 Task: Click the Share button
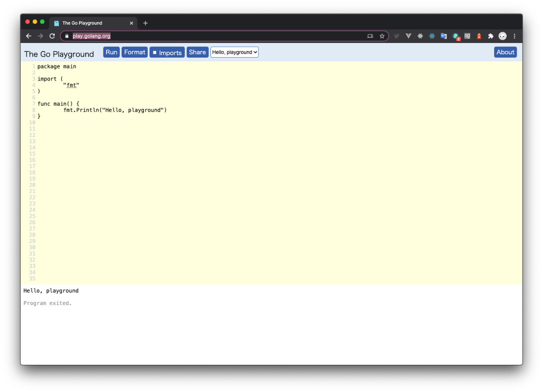pyautogui.click(x=197, y=52)
